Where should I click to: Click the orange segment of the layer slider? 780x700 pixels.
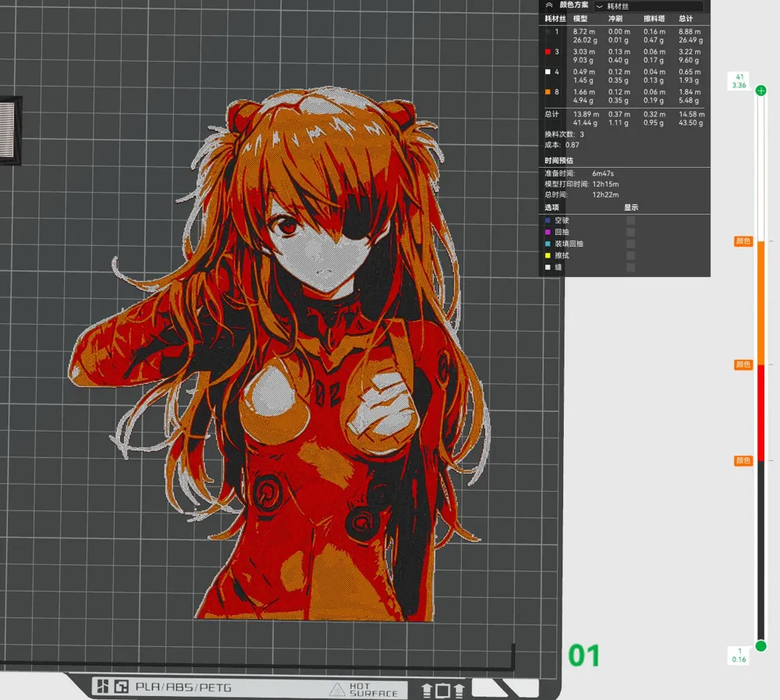760,303
